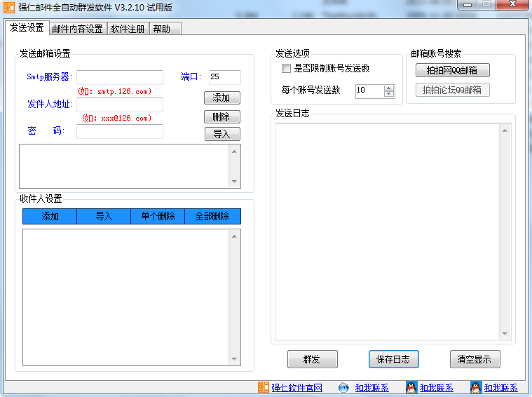Decrease 每个账号发送数 with down arrow
532x397 pixels.
tap(389, 94)
